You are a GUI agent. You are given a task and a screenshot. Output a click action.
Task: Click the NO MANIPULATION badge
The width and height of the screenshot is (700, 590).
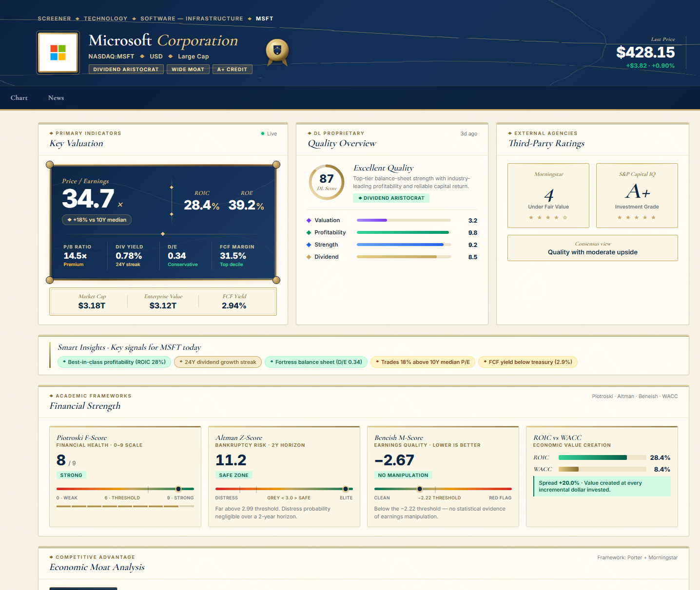pos(403,475)
